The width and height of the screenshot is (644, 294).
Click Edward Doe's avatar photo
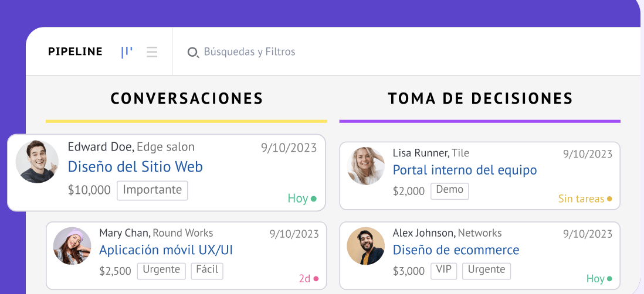37,162
